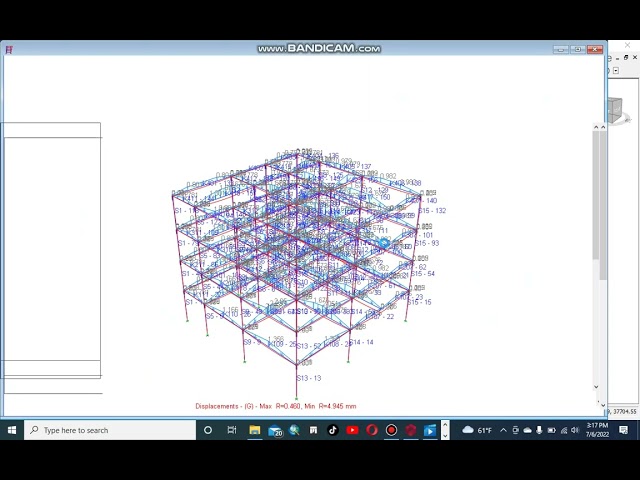
Task: Click the coordinate readout '37704.55' in the status bar
Action: pos(623,412)
